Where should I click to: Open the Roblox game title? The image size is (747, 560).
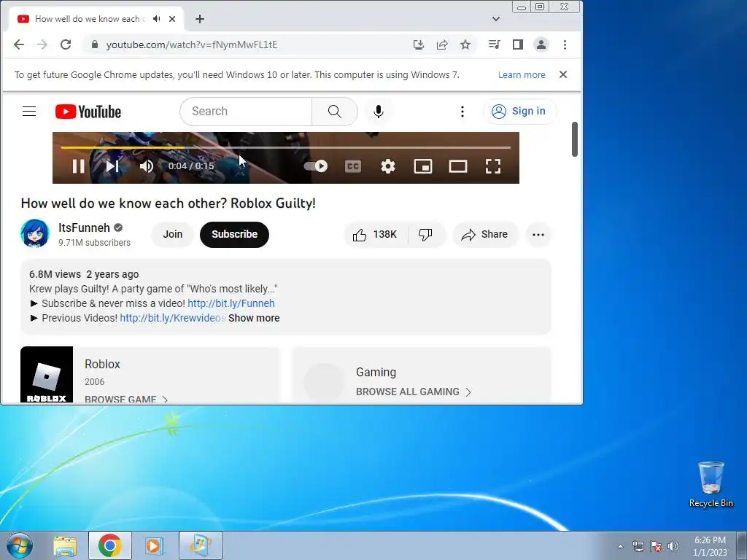pos(102,365)
